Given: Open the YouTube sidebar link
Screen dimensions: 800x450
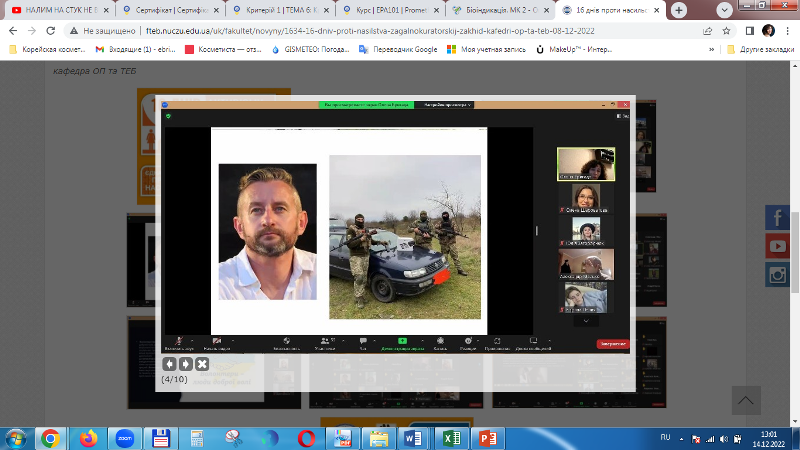Looking at the screenshot, I should pos(778,246).
